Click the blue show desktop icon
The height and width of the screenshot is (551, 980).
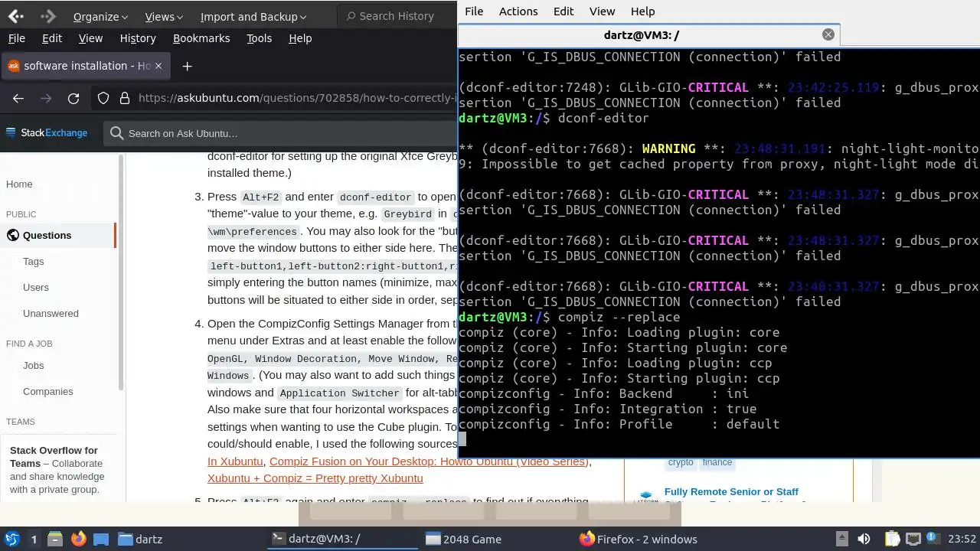click(x=101, y=539)
